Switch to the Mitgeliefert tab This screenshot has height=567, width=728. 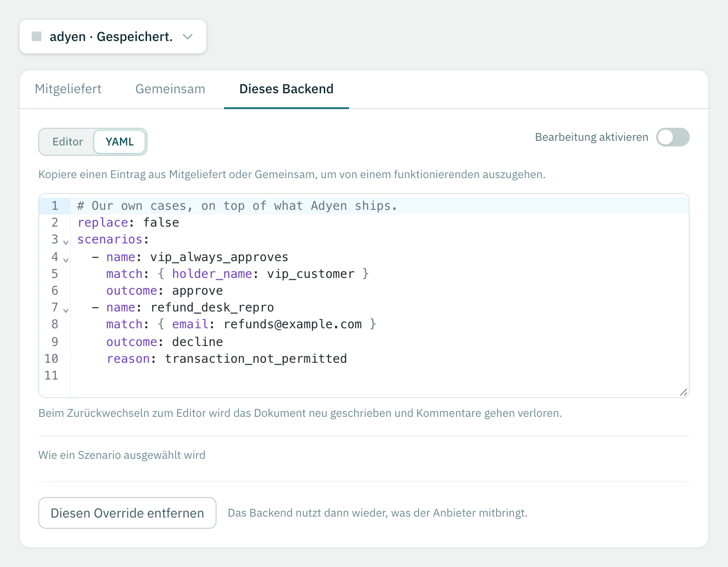68,89
